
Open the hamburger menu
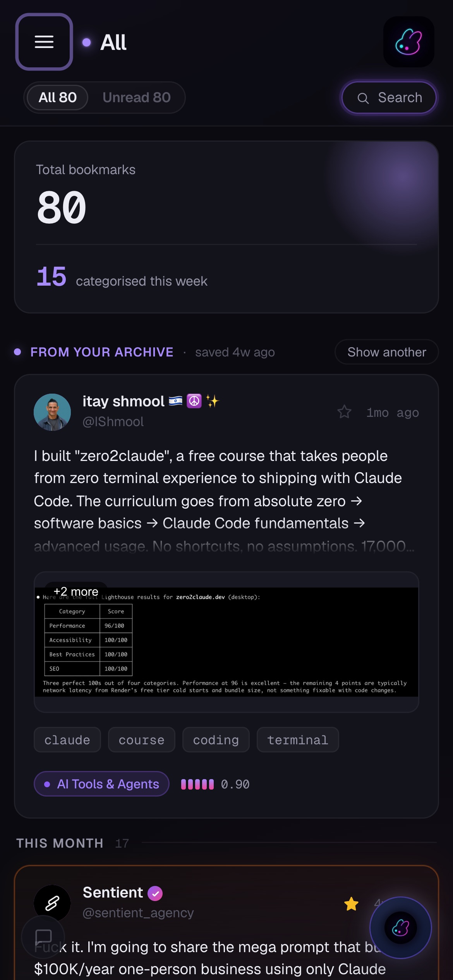point(44,42)
